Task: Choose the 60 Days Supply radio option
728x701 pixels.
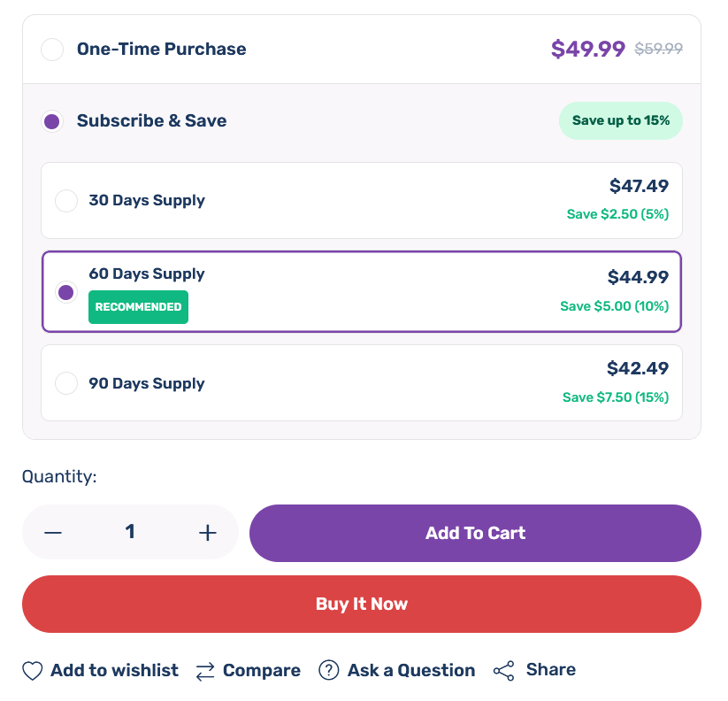Action: pos(66,292)
